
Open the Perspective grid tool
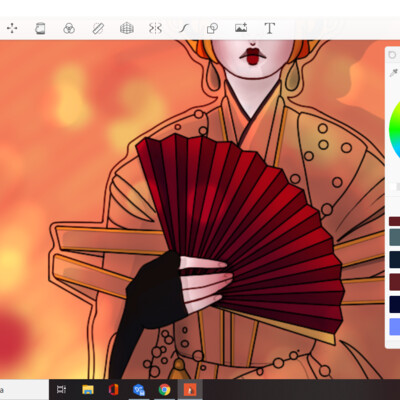[127, 28]
